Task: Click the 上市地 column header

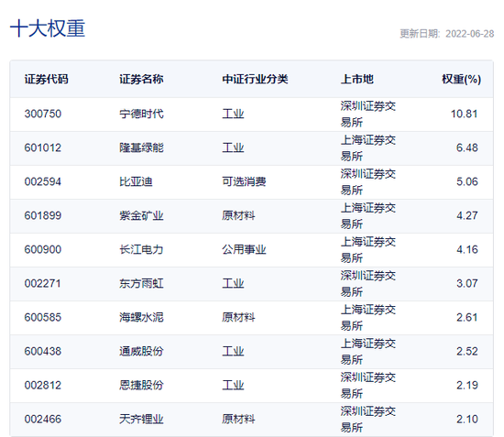Action: click(357, 79)
